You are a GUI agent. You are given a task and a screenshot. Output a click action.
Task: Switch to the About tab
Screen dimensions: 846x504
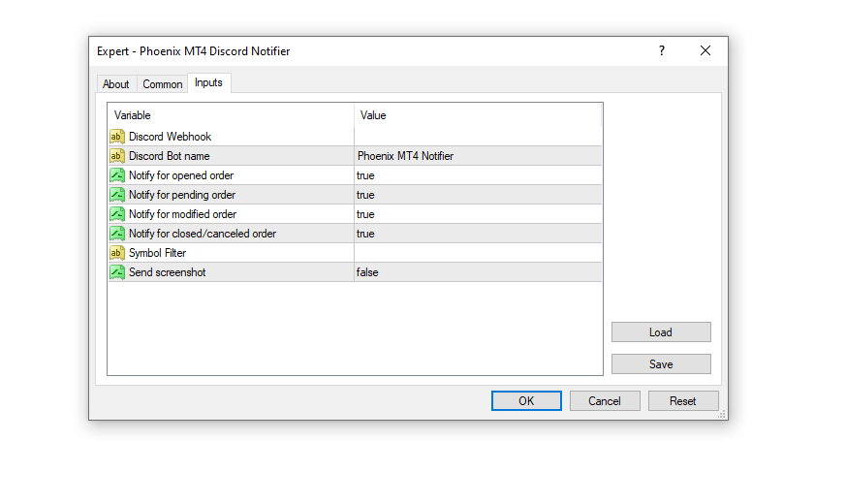(116, 84)
